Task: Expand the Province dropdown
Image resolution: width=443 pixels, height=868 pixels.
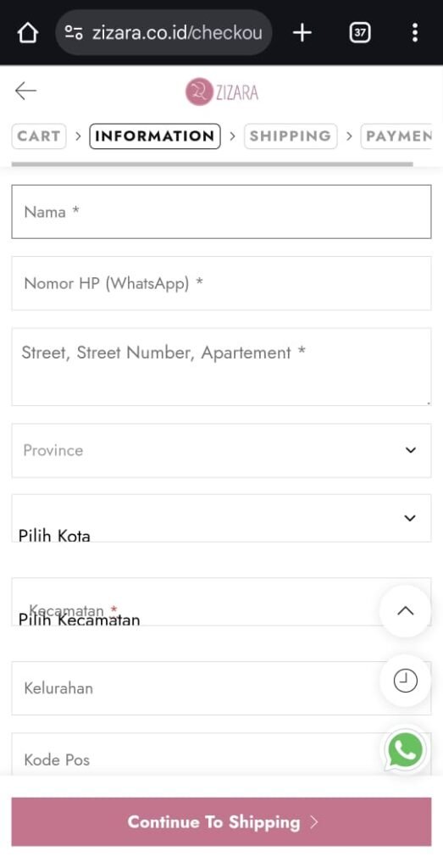Action: tap(221, 451)
